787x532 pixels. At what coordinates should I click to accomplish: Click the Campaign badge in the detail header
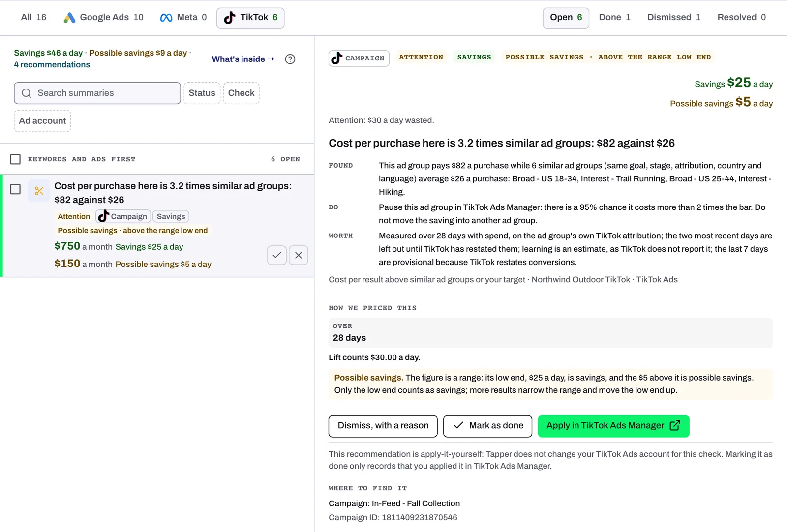[359, 58]
